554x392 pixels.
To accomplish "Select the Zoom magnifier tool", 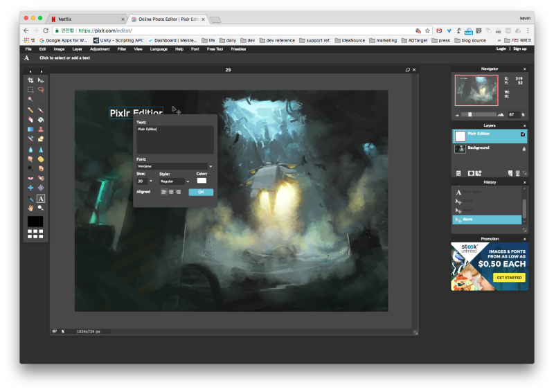I will (41, 208).
